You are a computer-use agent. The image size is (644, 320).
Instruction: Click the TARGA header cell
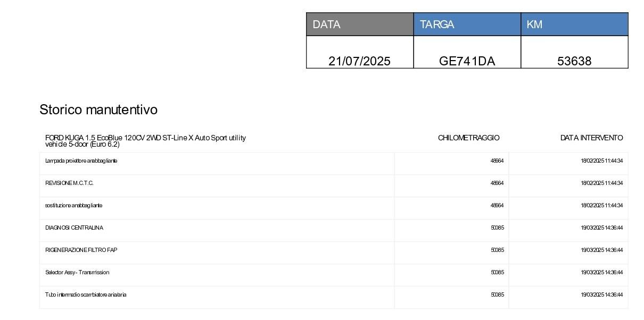tap(467, 24)
